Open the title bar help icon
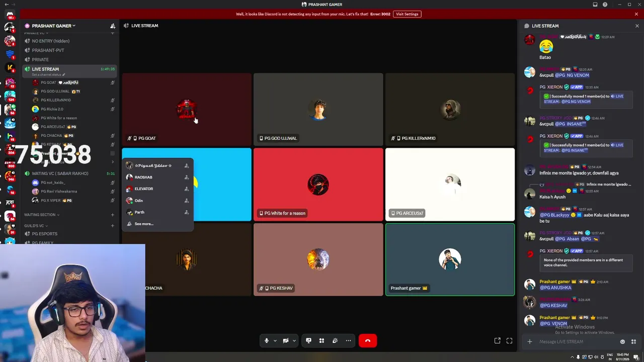644x362 pixels. (605, 5)
